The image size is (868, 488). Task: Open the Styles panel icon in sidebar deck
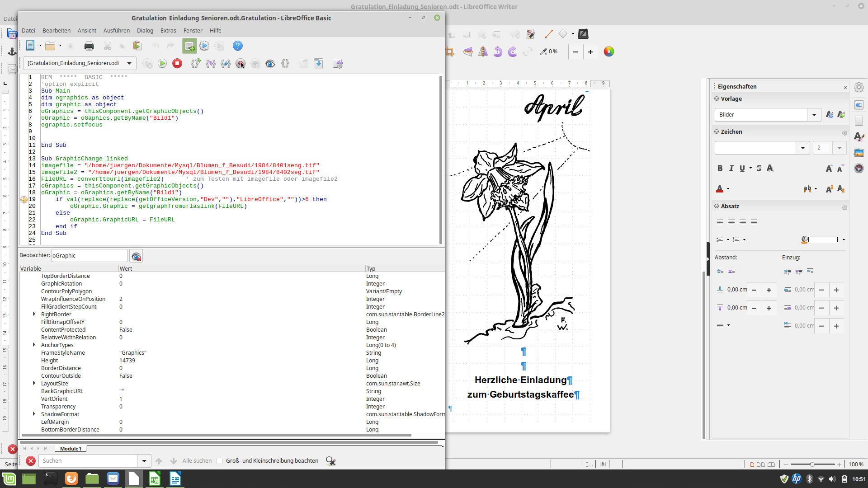tap(859, 136)
